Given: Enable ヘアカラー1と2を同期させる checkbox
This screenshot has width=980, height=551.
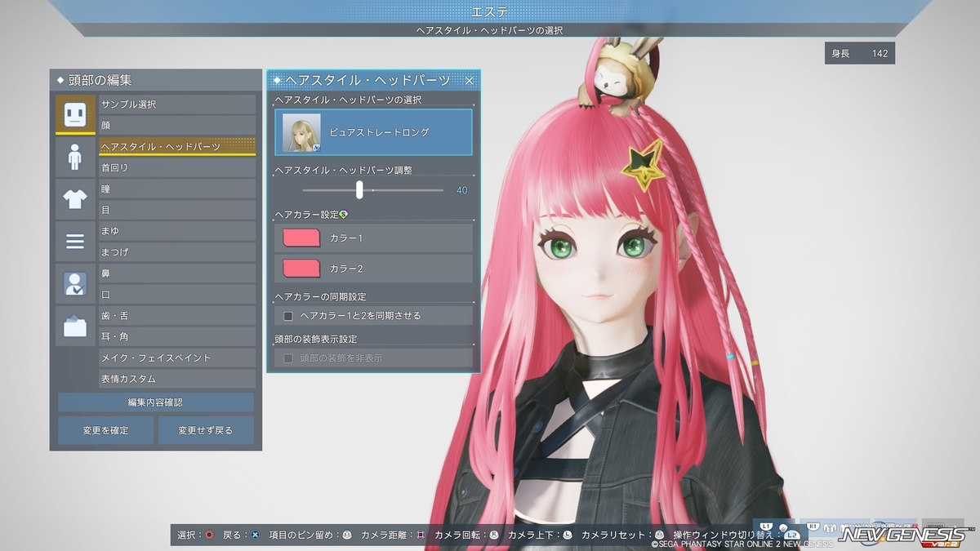Looking at the screenshot, I should pyautogui.click(x=287, y=315).
